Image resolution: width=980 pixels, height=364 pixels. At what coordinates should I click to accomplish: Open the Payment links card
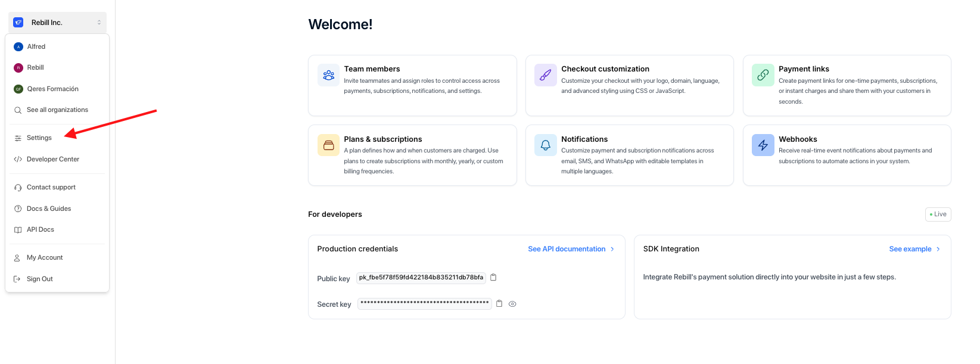point(847,85)
